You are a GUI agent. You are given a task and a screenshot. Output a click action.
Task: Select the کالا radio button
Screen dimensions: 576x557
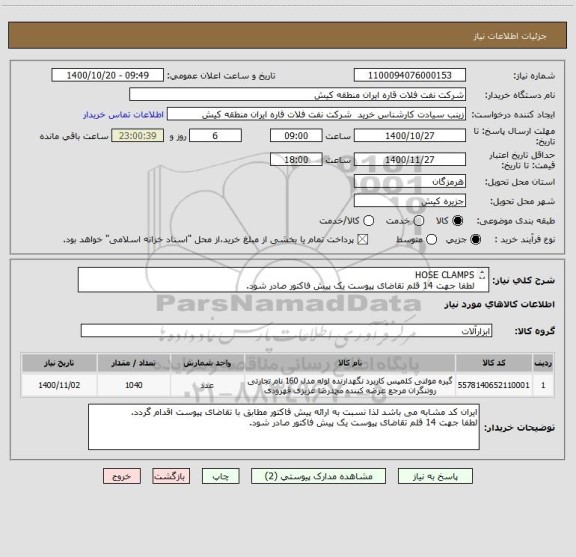pos(458,220)
